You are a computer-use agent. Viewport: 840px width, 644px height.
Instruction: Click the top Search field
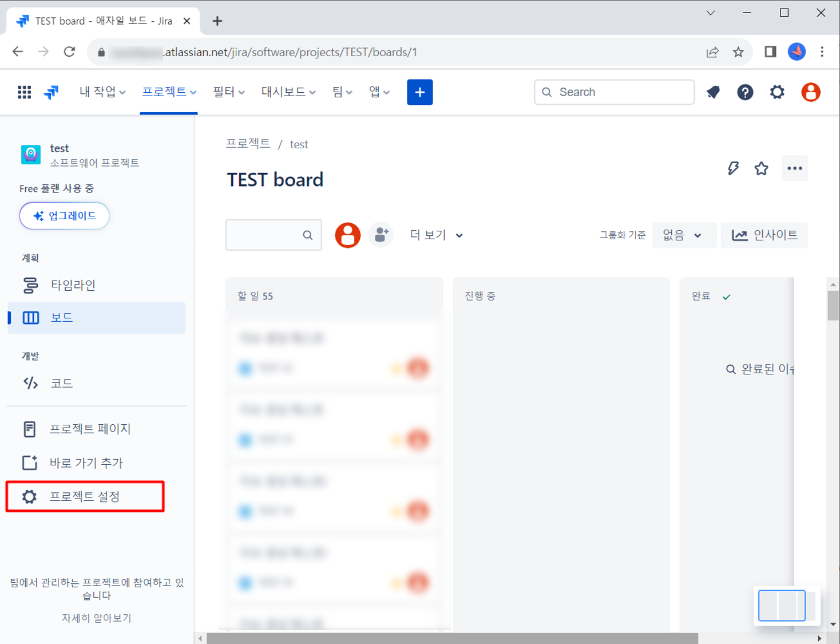click(614, 92)
